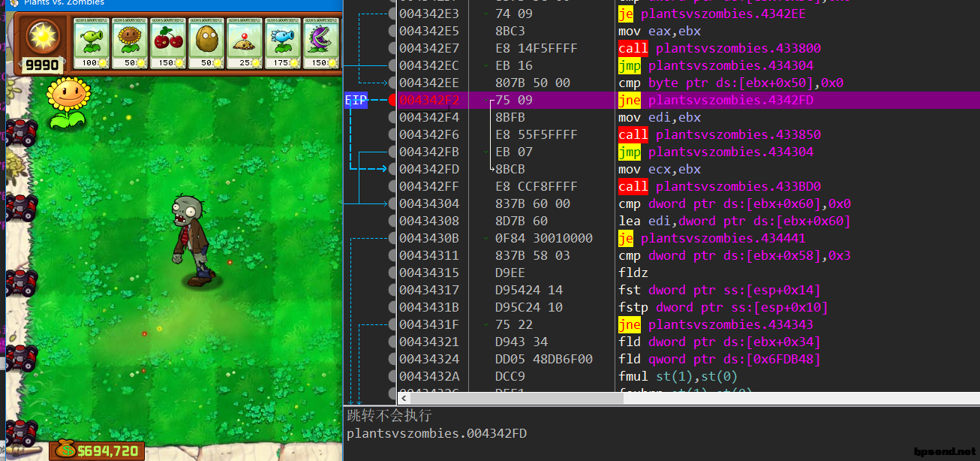Viewport: 980px width, 461px height.
Task: Select the je plantsvszombies.434441 instruction
Action: 712,238
